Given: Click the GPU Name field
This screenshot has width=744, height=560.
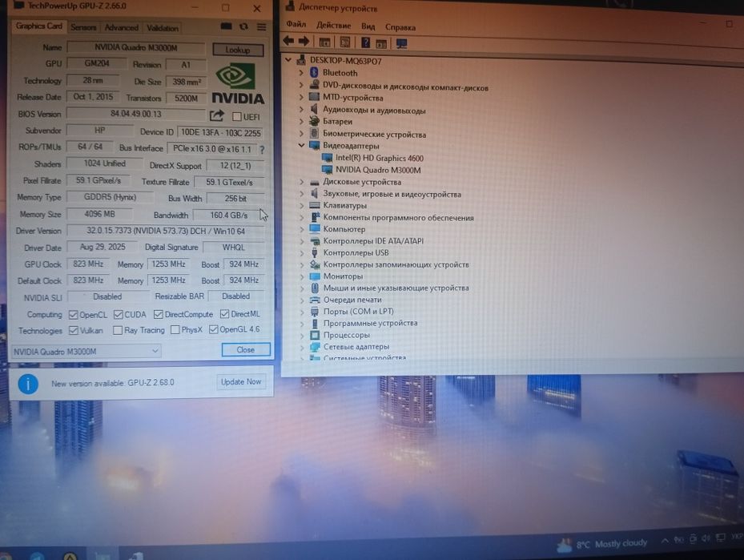Looking at the screenshot, I should tap(135, 47).
